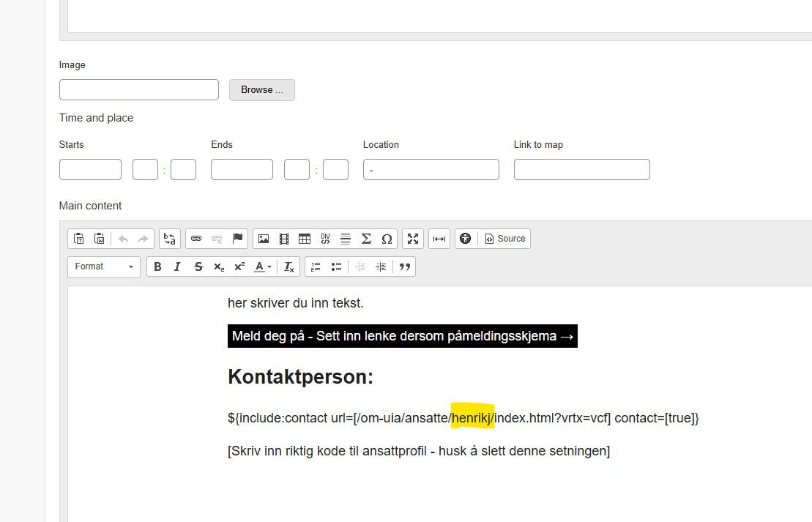Insert a horizontal line
Screen dimensions: 812x522
pos(346,239)
